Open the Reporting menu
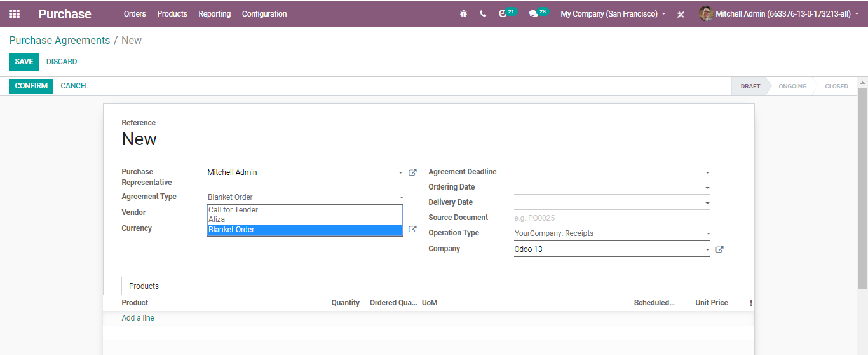 tap(215, 13)
